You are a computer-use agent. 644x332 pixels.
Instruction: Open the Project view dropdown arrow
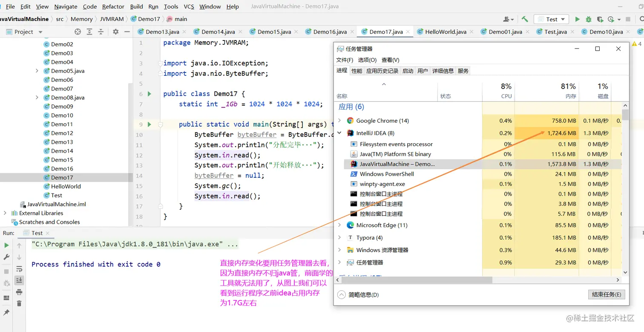(x=40, y=32)
